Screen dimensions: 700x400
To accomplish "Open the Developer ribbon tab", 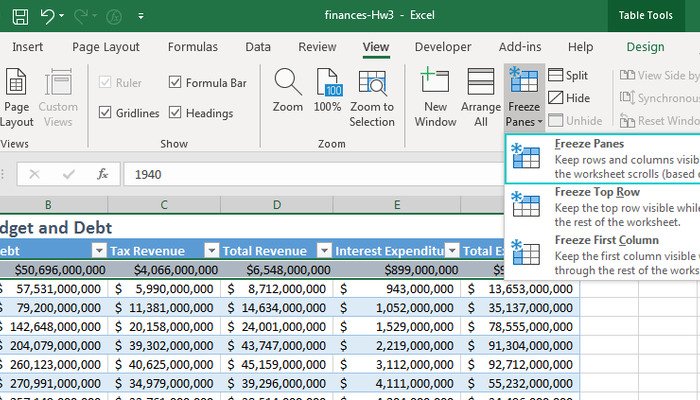I will coord(443,47).
